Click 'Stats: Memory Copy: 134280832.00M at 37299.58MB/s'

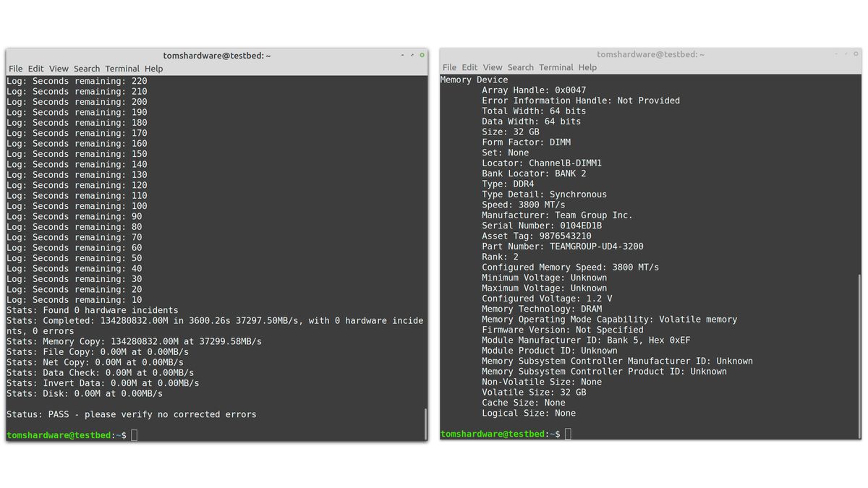(x=135, y=341)
